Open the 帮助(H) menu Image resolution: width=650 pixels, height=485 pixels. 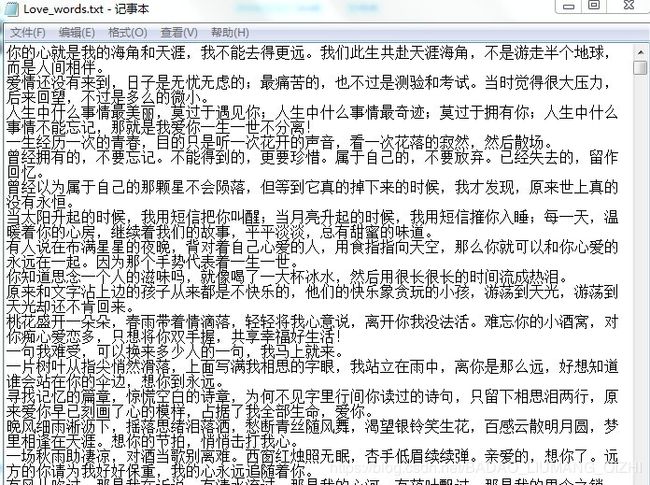[230, 32]
